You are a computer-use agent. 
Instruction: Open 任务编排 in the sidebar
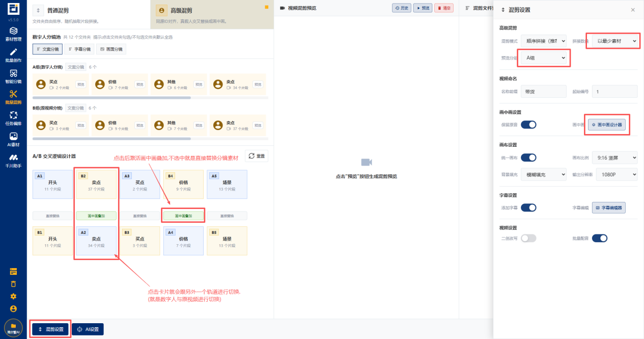13,118
